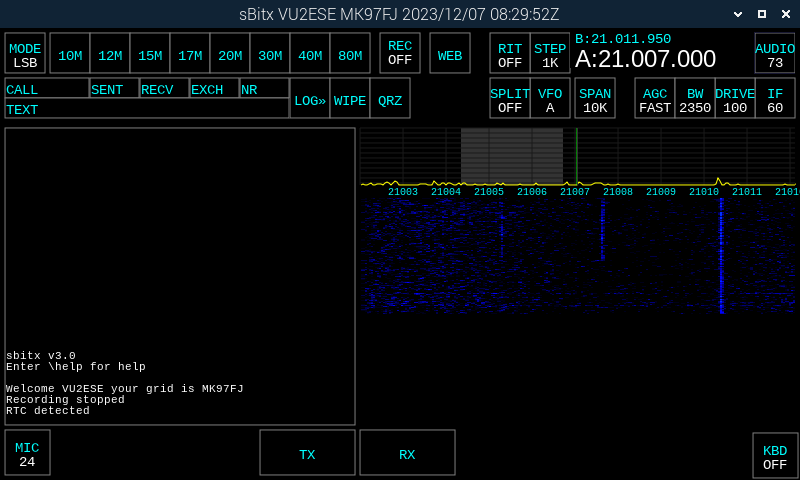Focus the EXCH exchange field
The width and height of the screenshot is (800, 480).
(x=214, y=88)
